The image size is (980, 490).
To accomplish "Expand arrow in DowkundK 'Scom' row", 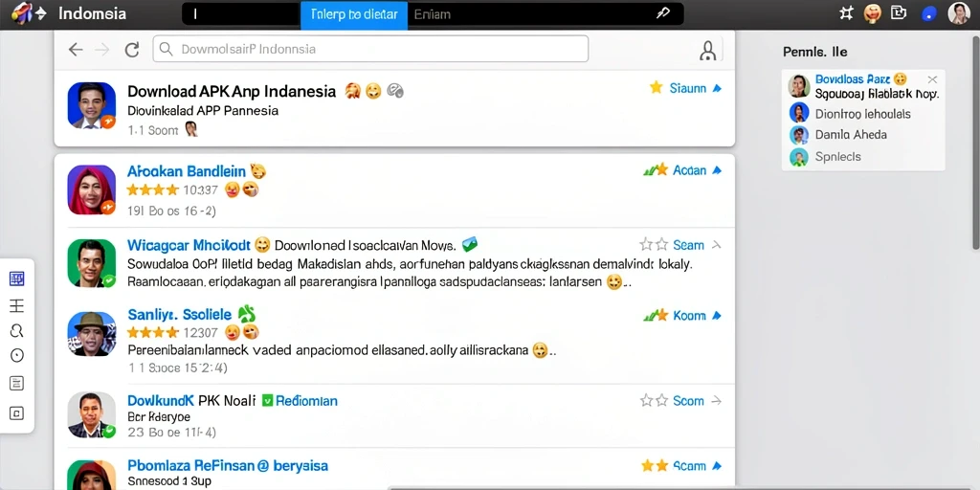I will click(717, 401).
